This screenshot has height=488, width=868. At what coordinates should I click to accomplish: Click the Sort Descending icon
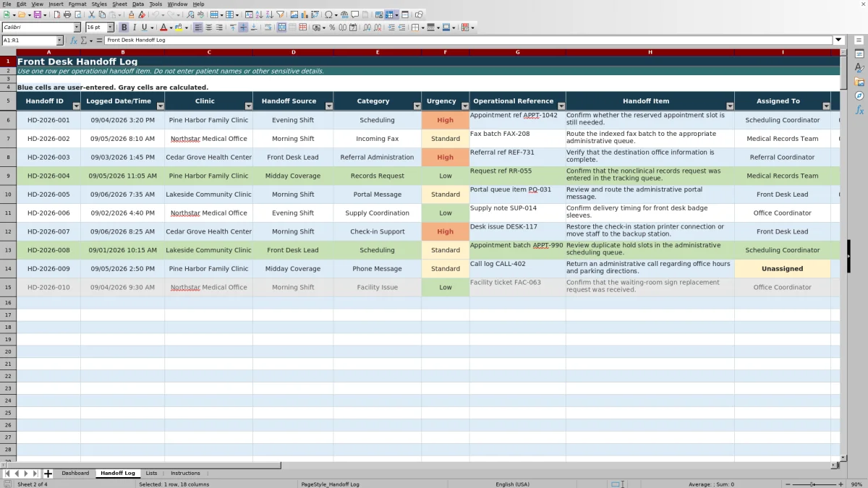tap(269, 14)
